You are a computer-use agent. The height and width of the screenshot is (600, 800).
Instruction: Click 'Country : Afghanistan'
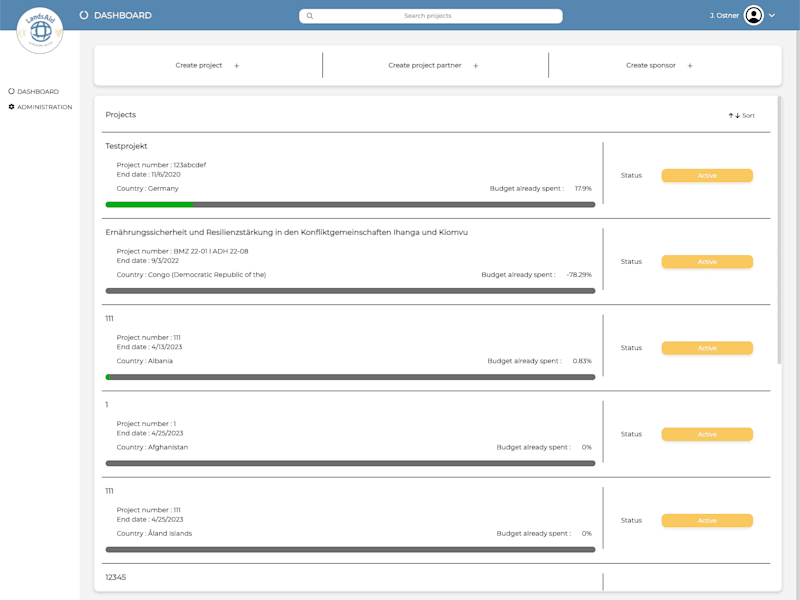click(152, 447)
